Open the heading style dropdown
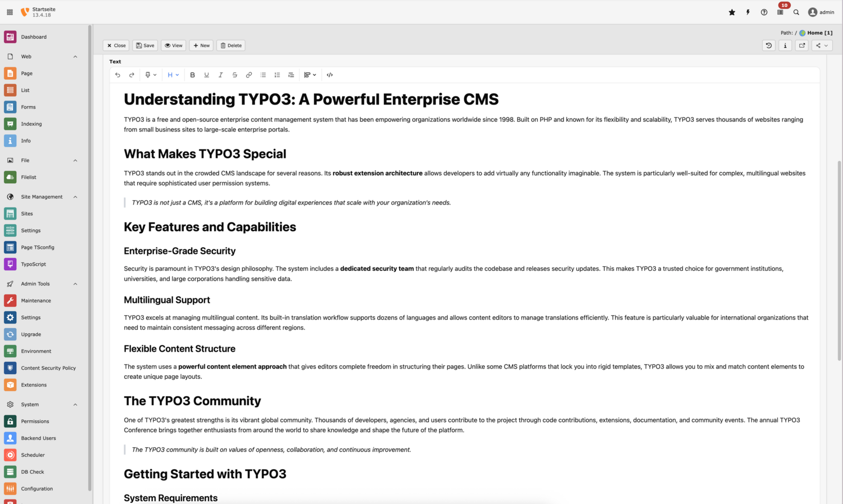This screenshot has width=843, height=504. click(173, 75)
